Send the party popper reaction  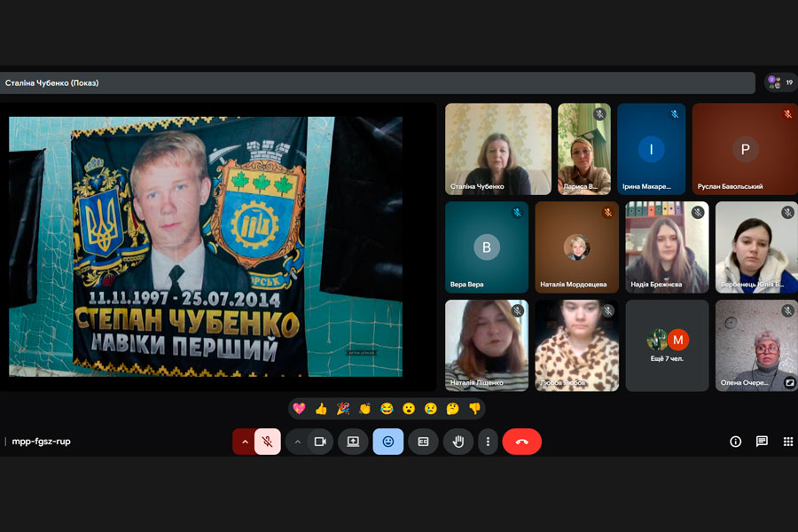tap(343, 408)
